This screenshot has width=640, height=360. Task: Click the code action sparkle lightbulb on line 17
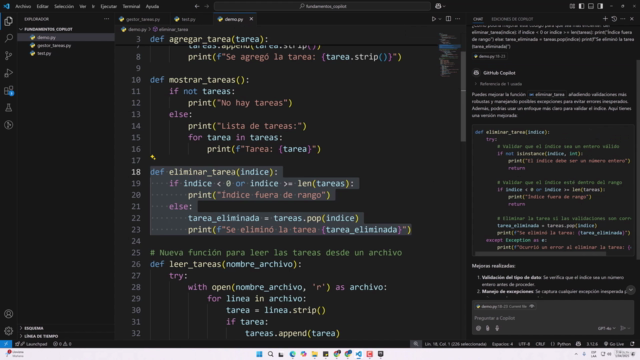coord(153,157)
